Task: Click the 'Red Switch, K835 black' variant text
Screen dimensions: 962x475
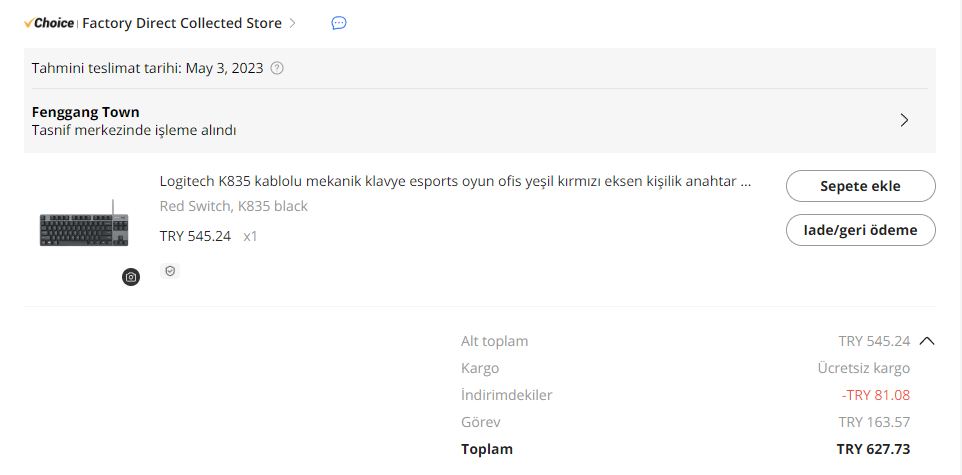Action: pyautogui.click(x=234, y=206)
